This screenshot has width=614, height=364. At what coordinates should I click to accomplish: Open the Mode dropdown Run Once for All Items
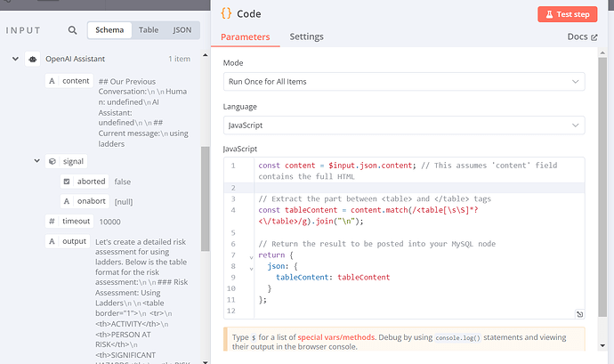coord(404,82)
